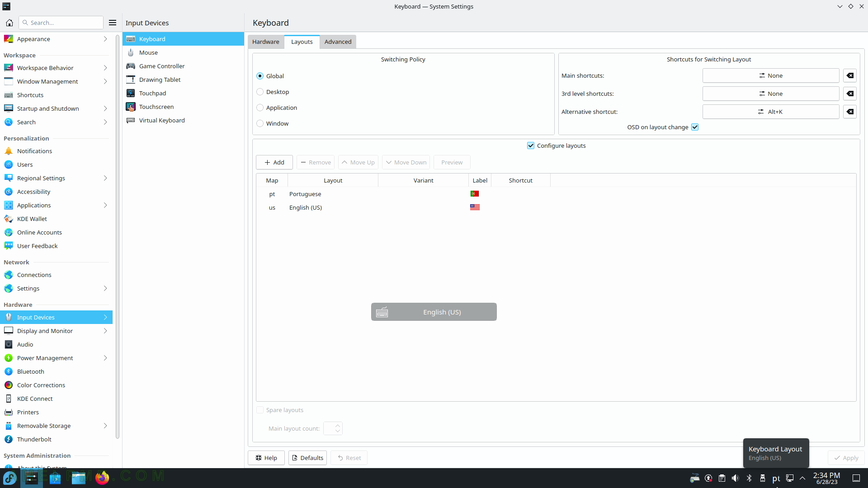Screen dimensions: 868x488
Task: Open Online Accounts settings
Action: (56, 232)
